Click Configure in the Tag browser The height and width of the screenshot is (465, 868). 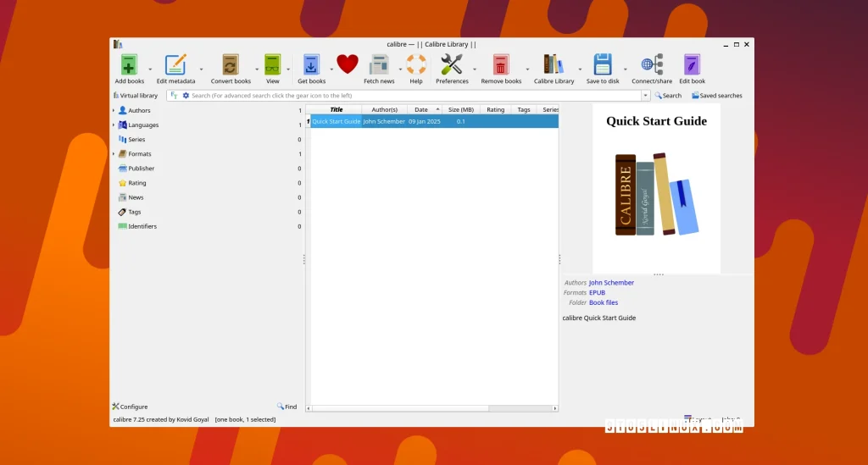[x=130, y=407]
